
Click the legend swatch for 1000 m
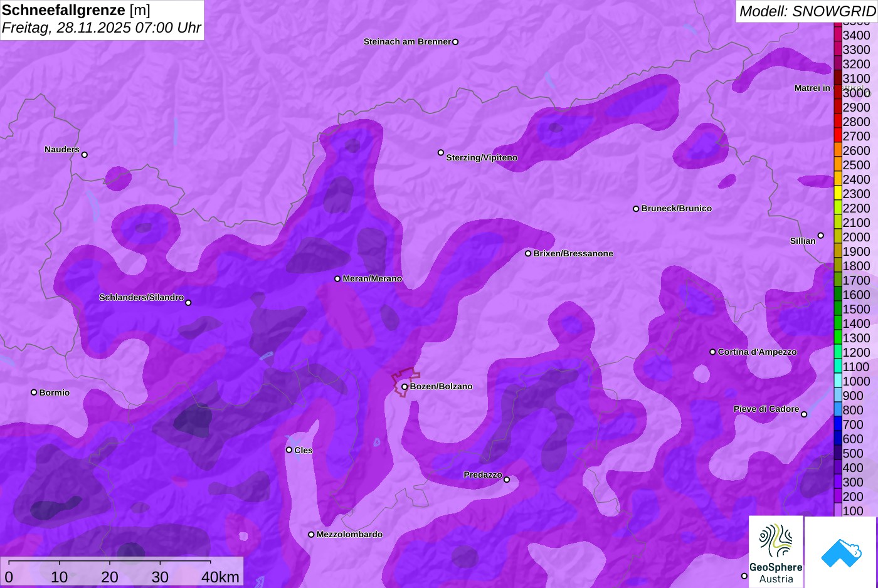pyautogui.click(x=837, y=381)
